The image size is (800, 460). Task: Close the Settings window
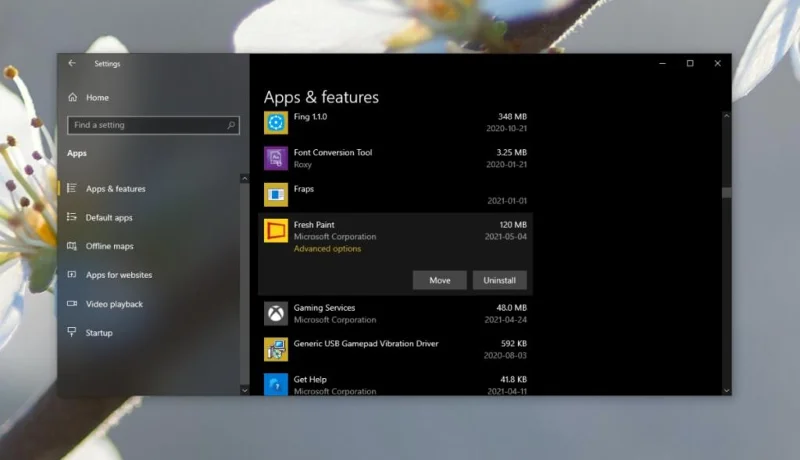tap(717, 63)
